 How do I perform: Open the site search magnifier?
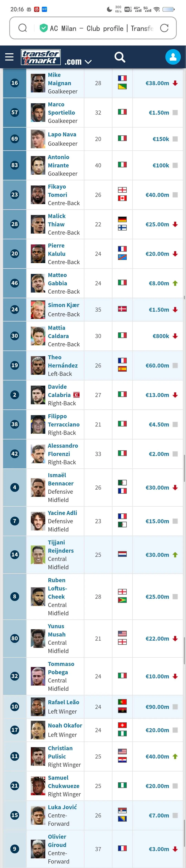tap(120, 57)
